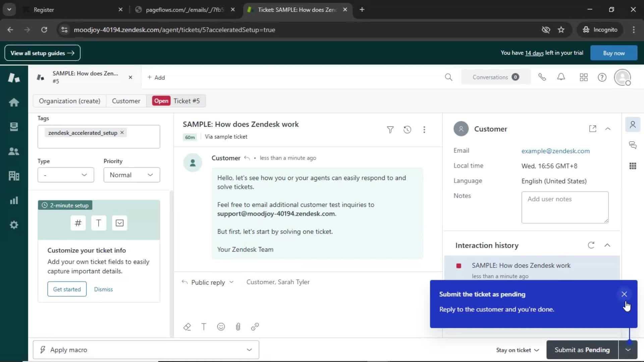Insert a link in the reply
This screenshot has height=362, width=644.
coord(255,327)
